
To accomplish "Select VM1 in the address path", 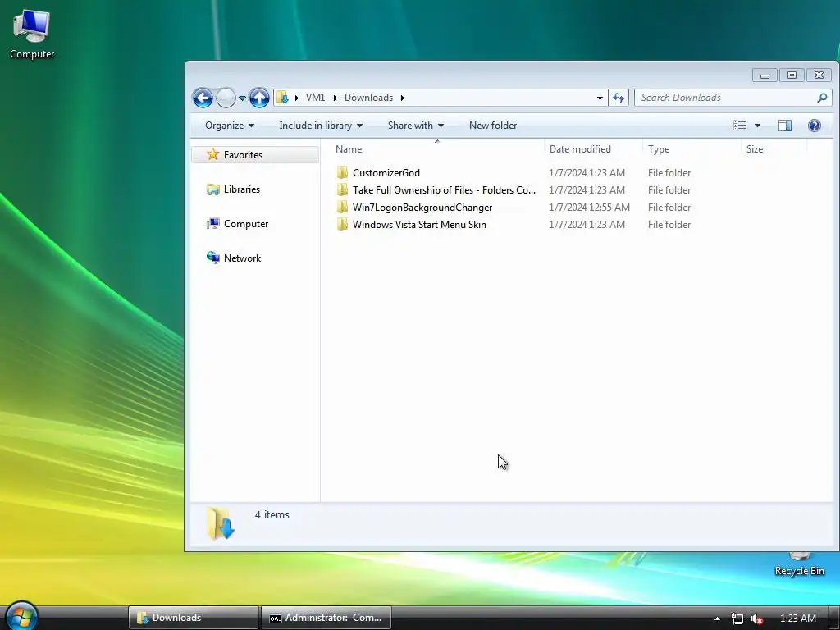I will coord(315,98).
